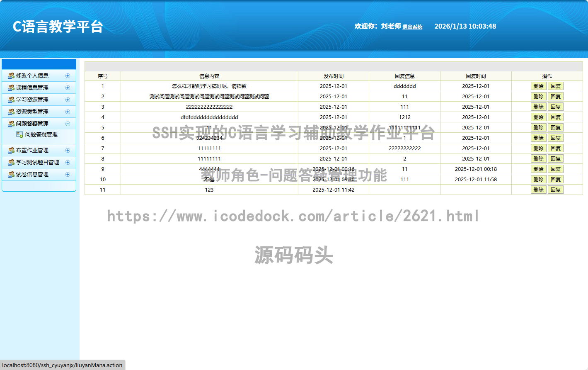Image resolution: width=588 pixels, height=370 pixels.
Task: Select the 问题答疑管理 sub-item in sidebar
Action: tap(41, 135)
